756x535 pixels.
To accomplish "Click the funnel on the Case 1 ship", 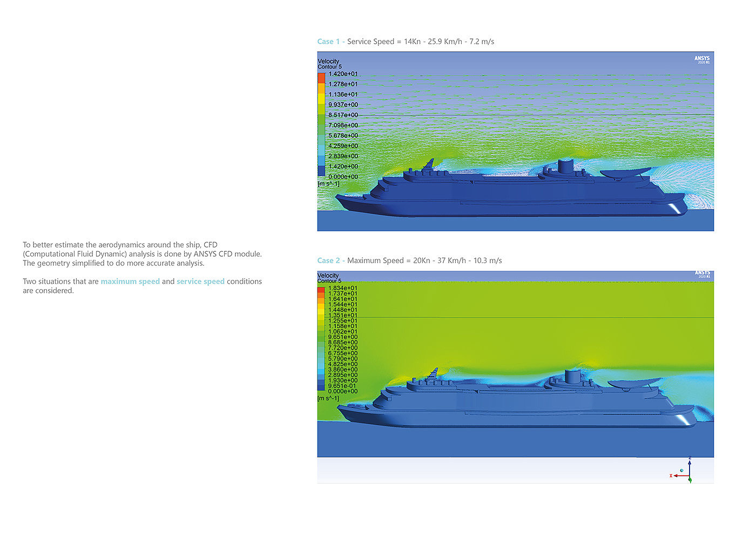I will (565, 166).
